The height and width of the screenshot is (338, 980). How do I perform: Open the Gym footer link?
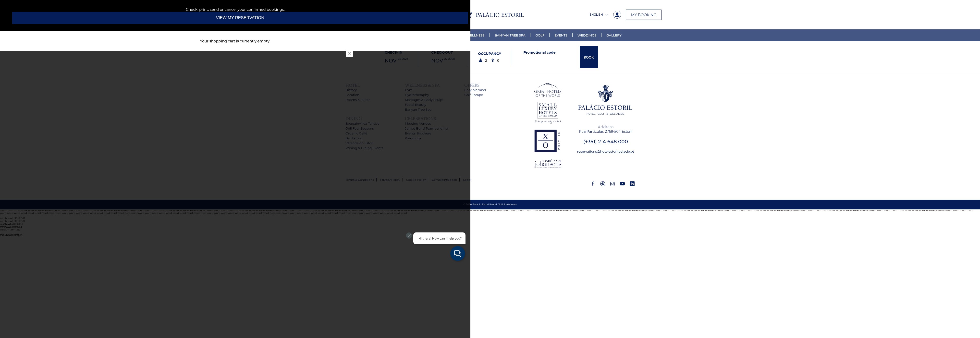tap(408, 90)
